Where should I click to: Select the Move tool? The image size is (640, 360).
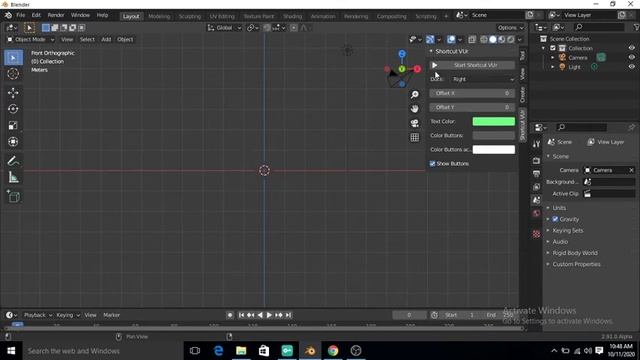coord(13,93)
